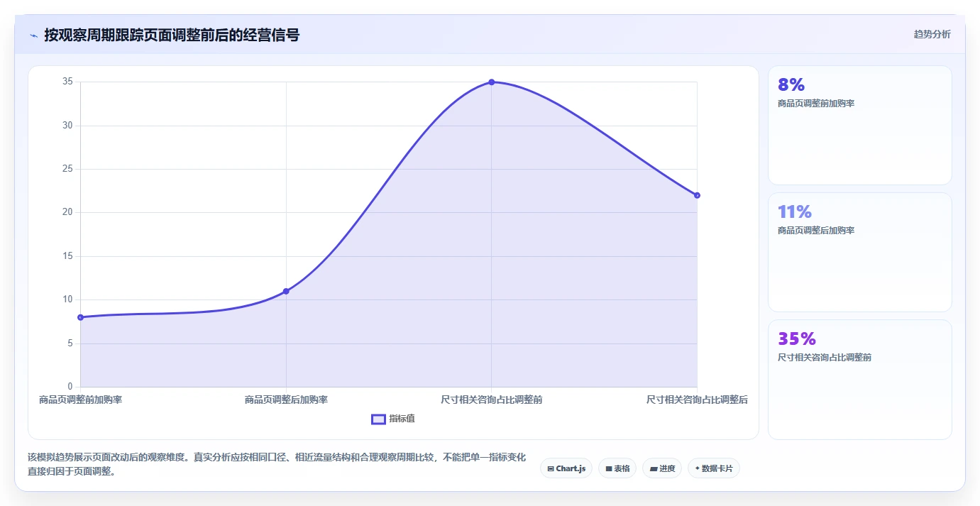Click the data point for 商品页调整后加购率
The height and width of the screenshot is (506, 980).
click(286, 291)
